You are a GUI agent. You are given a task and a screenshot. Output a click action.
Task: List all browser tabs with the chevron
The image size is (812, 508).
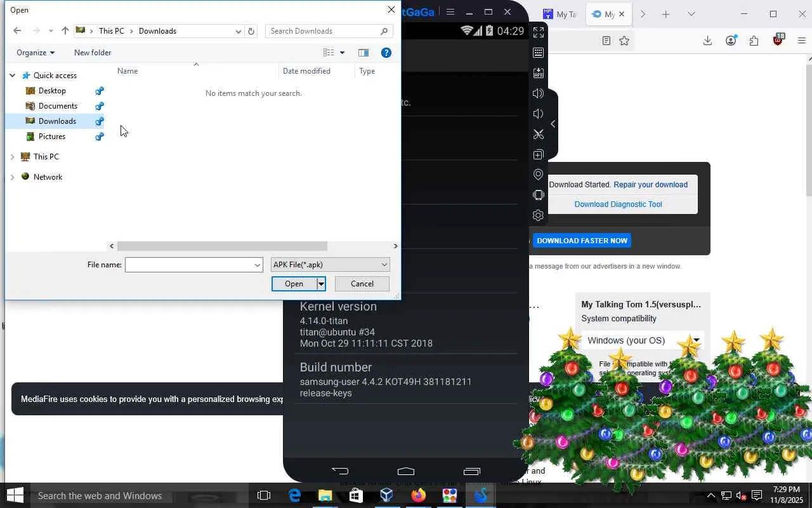click(691, 14)
